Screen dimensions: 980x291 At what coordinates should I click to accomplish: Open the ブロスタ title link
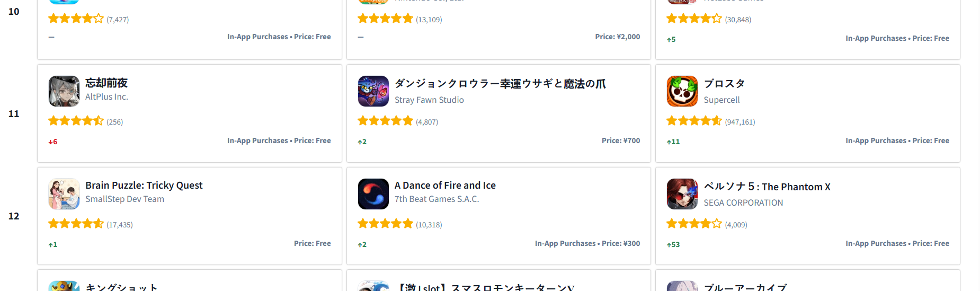(x=724, y=84)
